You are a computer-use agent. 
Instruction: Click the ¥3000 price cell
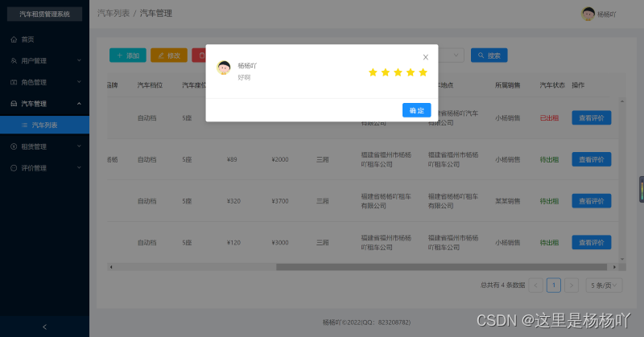click(280, 242)
